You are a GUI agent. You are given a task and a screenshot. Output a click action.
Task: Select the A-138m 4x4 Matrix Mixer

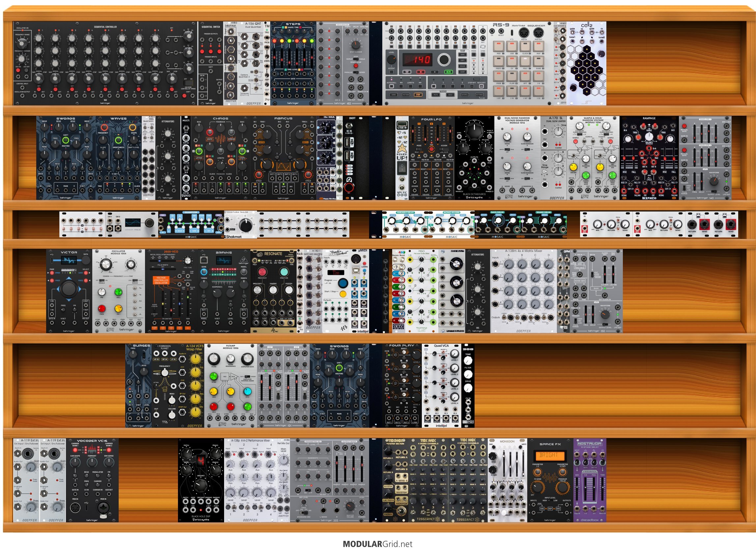[x=524, y=291]
